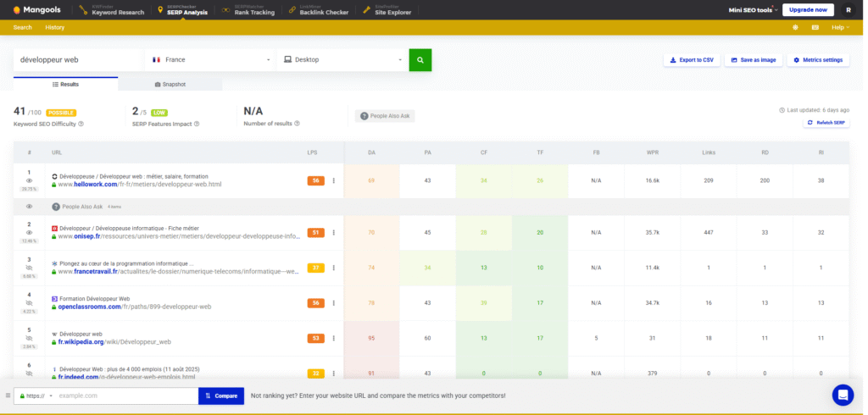Click the onisep favicon in result 2
Screen dimensions: 868x415
click(55, 228)
